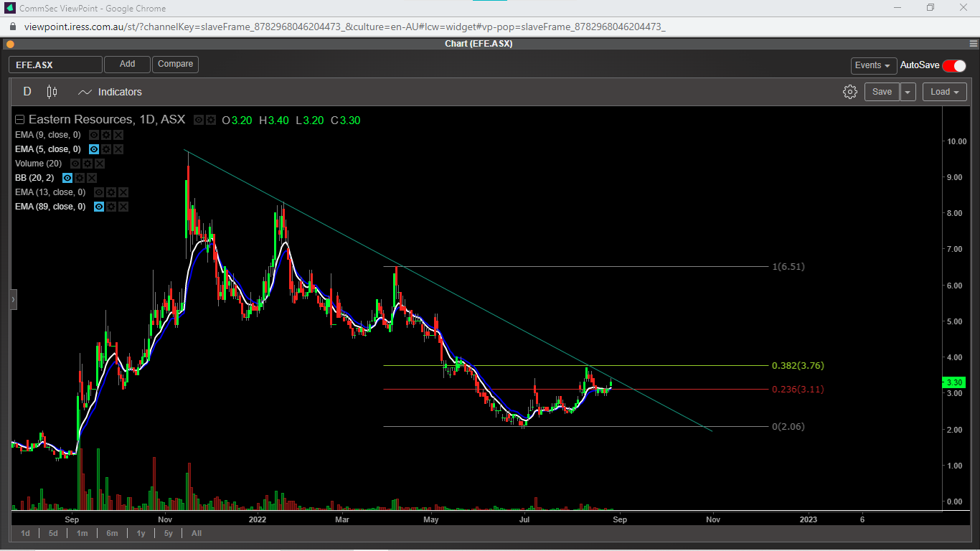Open the Save options arrow dropdown
This screenshot has height=551, width=980.
coord(908,92)
